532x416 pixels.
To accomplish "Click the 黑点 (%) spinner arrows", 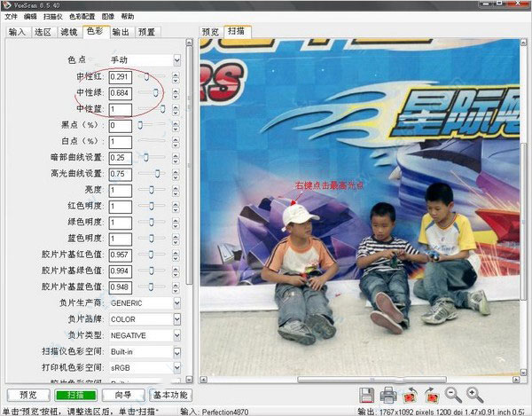I will point(176,126).
